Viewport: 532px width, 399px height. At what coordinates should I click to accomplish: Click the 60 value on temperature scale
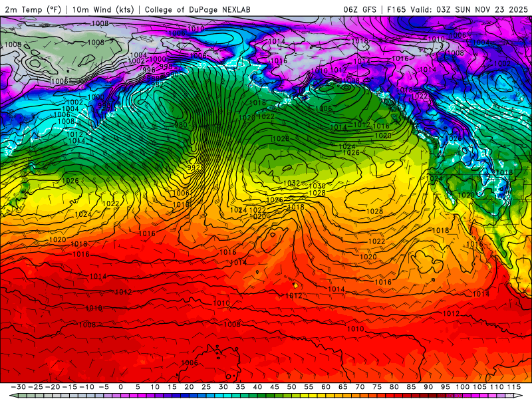pyautogui.click(x=326, y=387)
